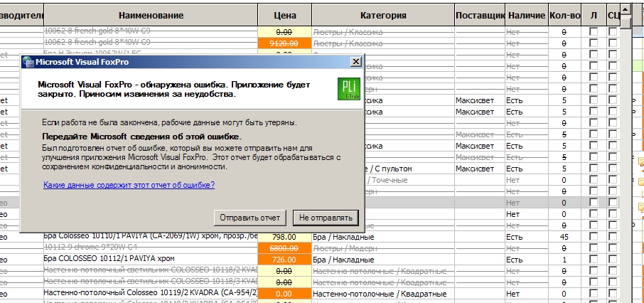This screenshot has height=303, width=644.
Task: Click the Наличие column header
Action: (527, 15)
